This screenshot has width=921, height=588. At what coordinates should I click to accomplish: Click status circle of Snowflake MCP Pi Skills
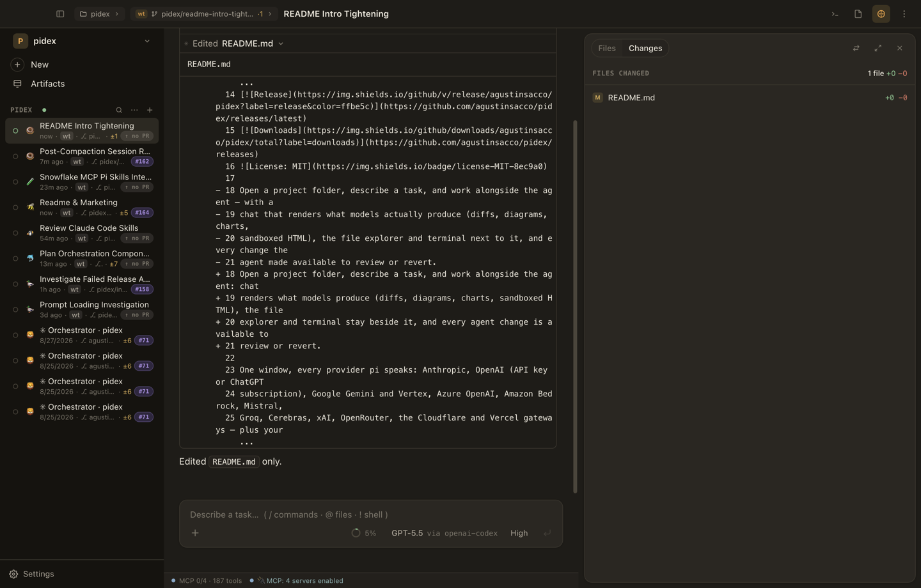15,182
